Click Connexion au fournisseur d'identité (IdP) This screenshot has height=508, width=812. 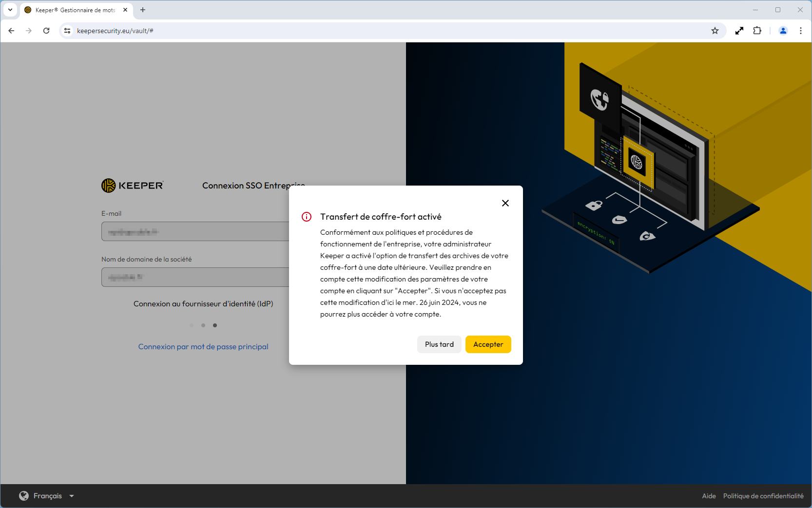coord(203,304)
